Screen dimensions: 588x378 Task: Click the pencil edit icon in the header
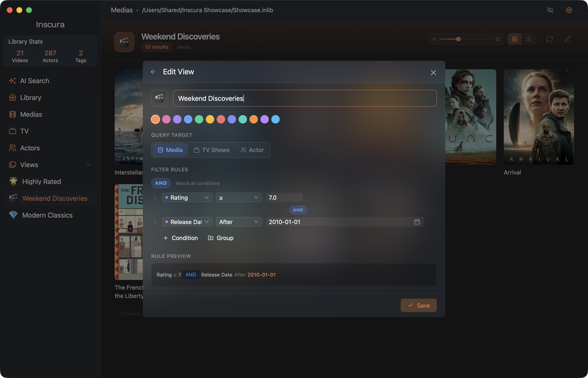point(567,39)
